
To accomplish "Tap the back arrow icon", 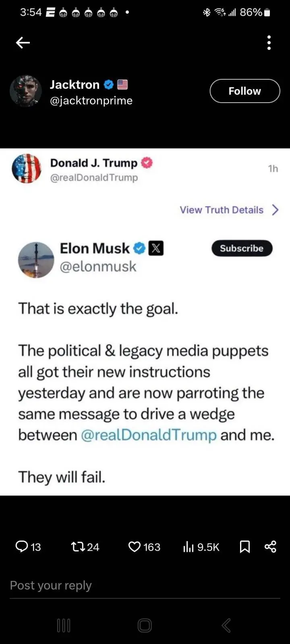I will pyautogui.click(x=23, y=42).
